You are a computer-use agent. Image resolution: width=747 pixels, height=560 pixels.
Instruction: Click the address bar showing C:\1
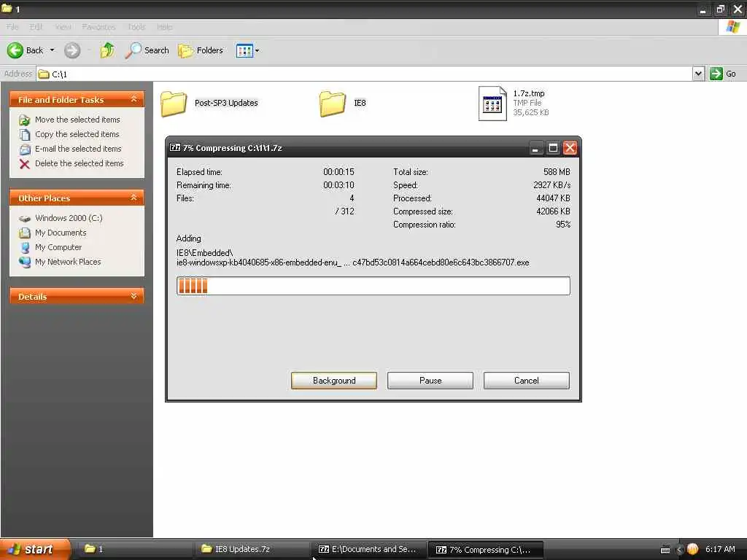pos(365,74)
